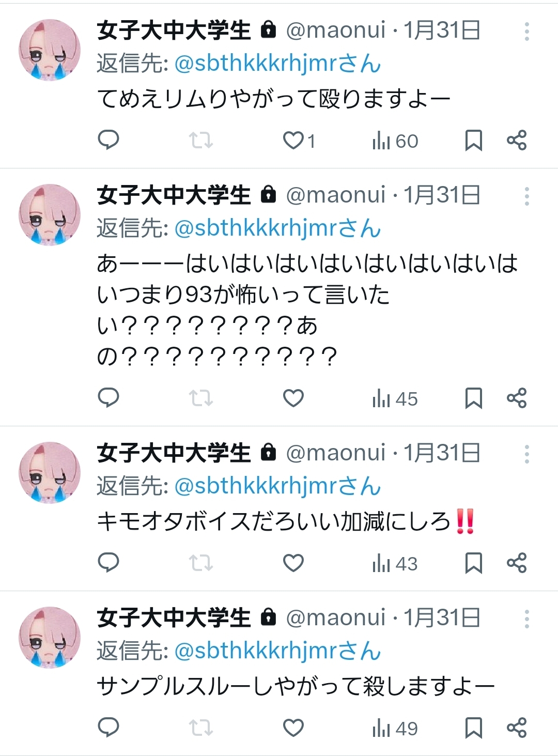Open 女子大中大学生 profile name in third tweet
Screen dimensions: 558x756
pos(174,453)
